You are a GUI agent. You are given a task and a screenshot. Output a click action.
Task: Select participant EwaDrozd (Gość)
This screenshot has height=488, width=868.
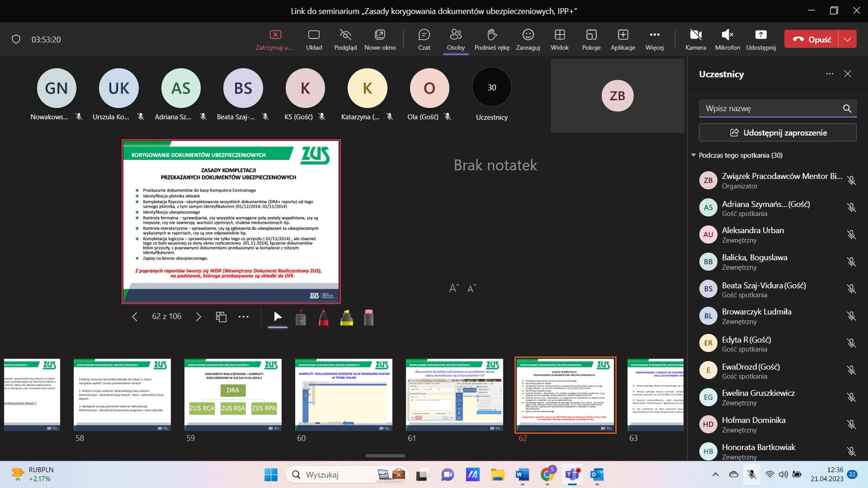(x=777, y=370)
